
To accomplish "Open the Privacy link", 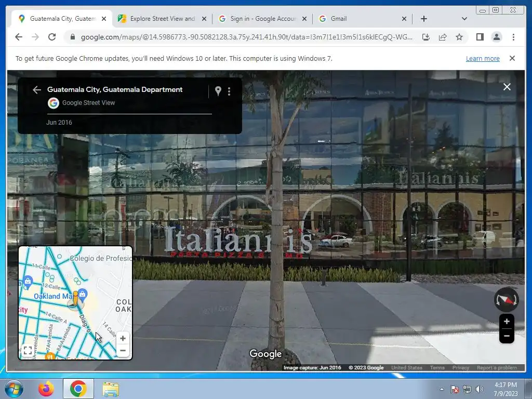I will (x=461, y=368).
